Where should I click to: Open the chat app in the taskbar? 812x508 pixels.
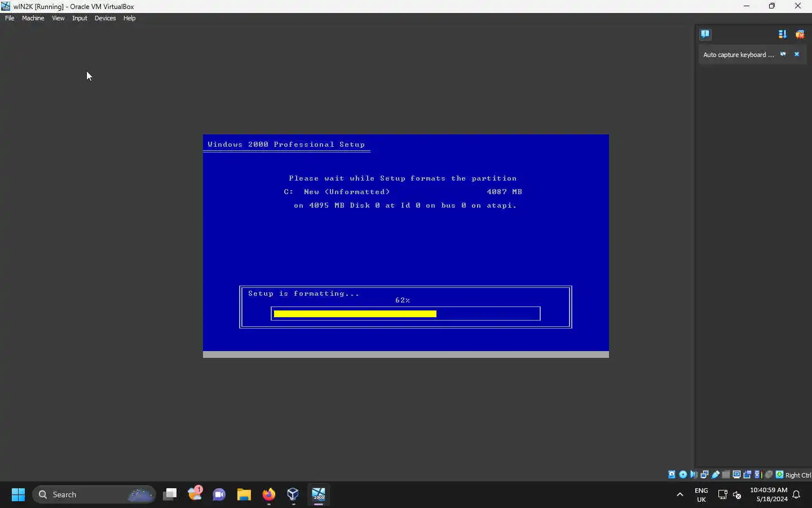pos(219,494)
